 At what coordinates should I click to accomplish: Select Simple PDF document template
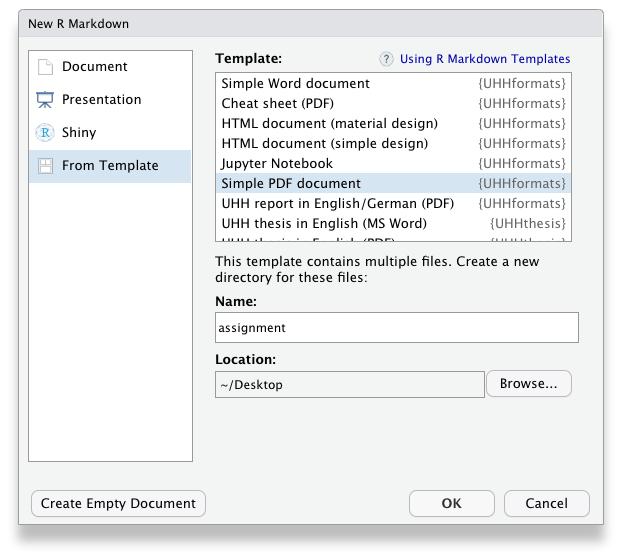coord(291,184)
